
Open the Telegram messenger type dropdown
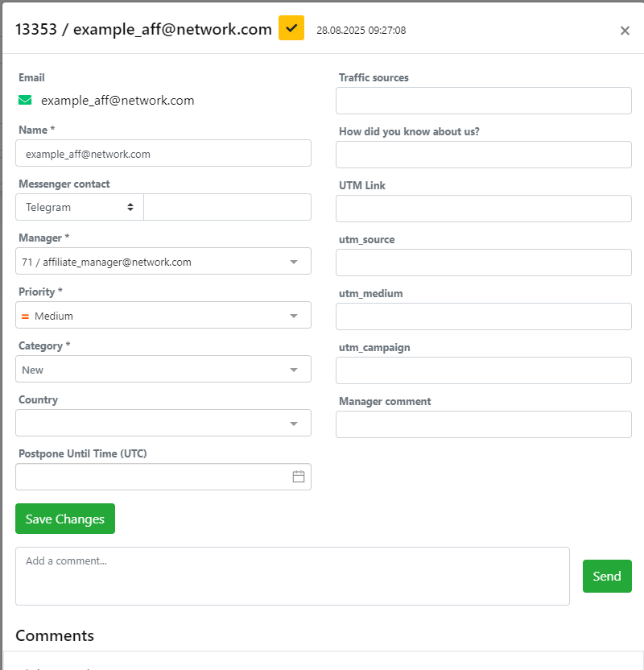79,207
